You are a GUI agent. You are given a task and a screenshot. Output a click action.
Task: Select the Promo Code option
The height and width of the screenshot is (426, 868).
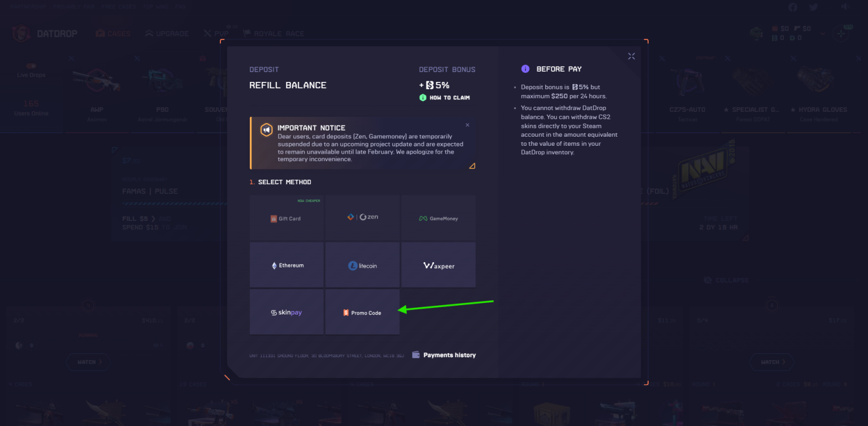click(362, 311)
